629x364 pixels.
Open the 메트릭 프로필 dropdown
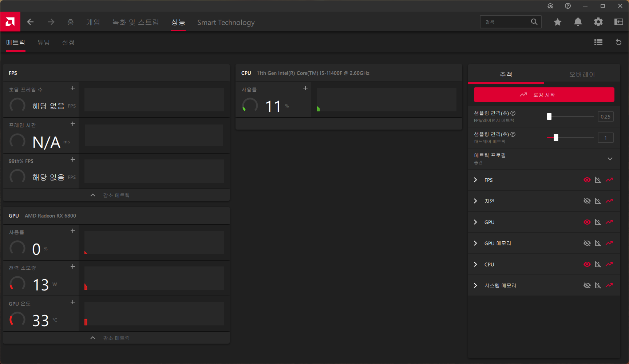[x=544, y=159]
